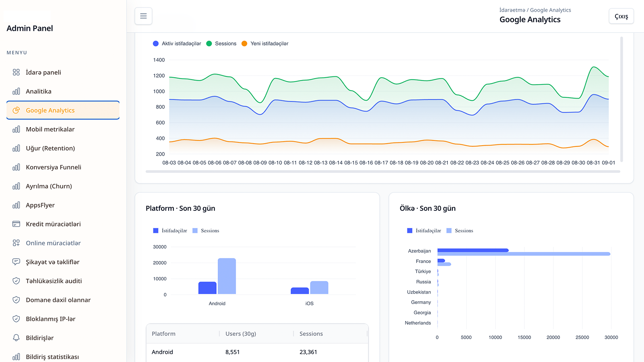Toggle the Yeni istifadəçilər line series
The width and height of the screenshot is (644, 362).
coord(265,43)
